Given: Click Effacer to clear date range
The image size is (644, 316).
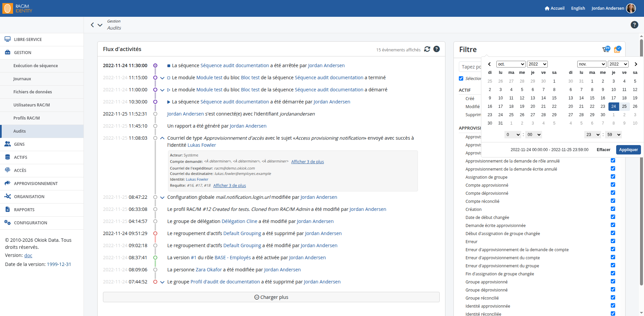Looking at the screenshot, I should tap(603, 150).
